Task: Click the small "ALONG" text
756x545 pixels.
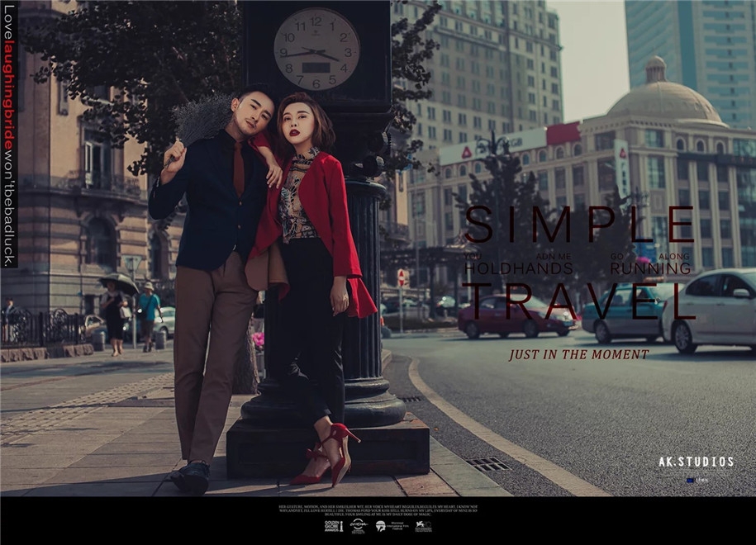Action: tap(674, 256)
